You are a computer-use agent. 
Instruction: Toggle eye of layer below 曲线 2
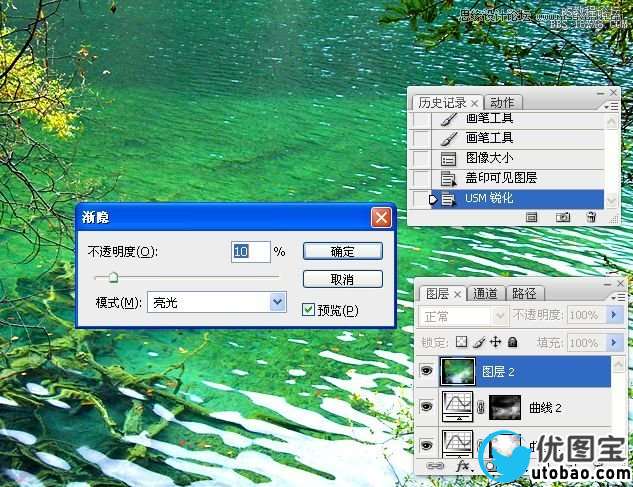point(426,445)
